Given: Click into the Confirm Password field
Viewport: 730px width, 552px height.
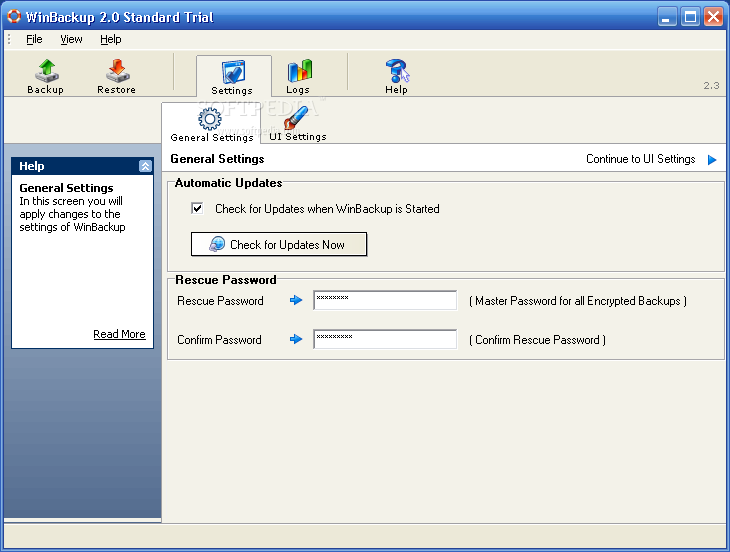Looking at the screenshot, I should click(385, 339).
